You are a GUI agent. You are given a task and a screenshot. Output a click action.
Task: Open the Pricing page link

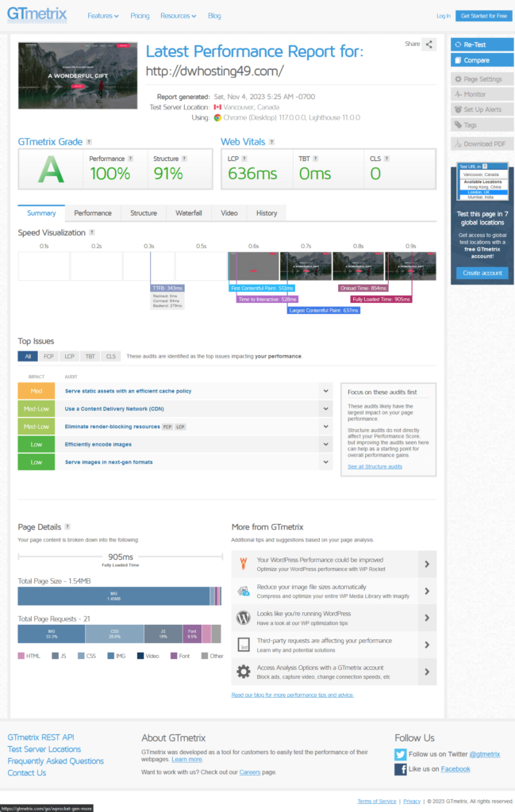tap(140, 16)
